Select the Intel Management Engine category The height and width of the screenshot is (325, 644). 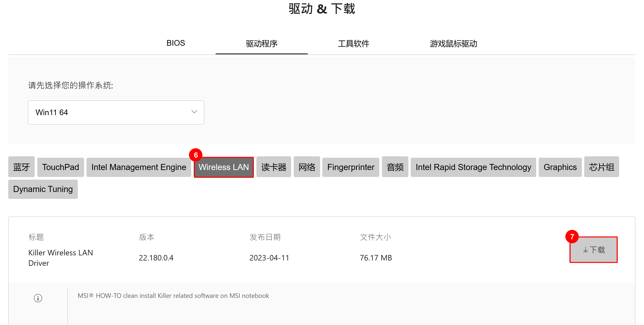(x=138, y=167)
